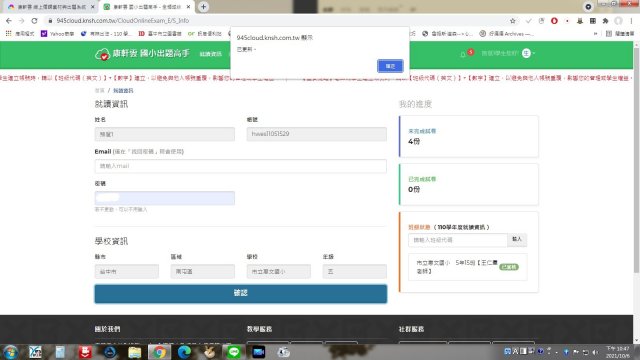
Task: Click the 首頁 breadcrumb link
Action: pyautogui.click(x=100, y=91)
